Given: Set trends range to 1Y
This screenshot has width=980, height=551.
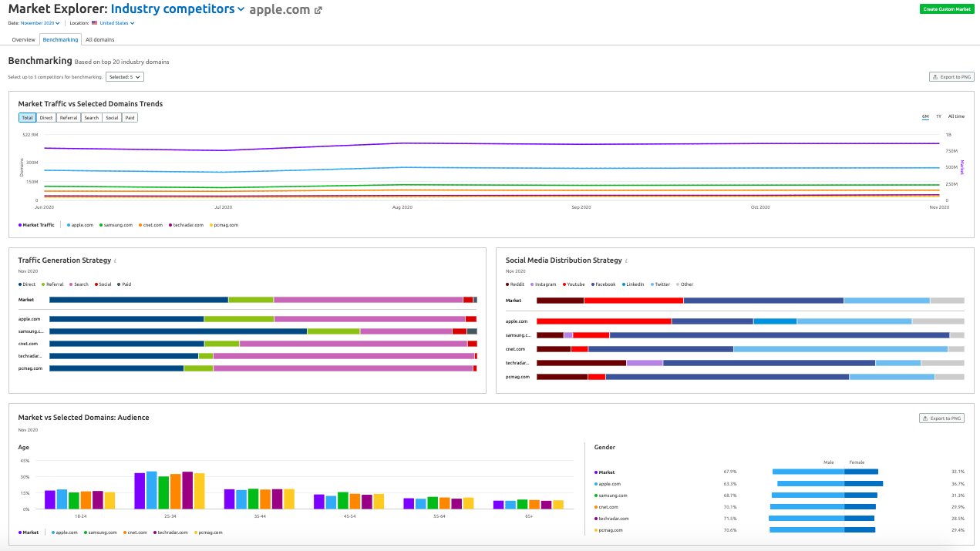Looking at the screenshot, I should pyautogui.click(x=938, y=116).
